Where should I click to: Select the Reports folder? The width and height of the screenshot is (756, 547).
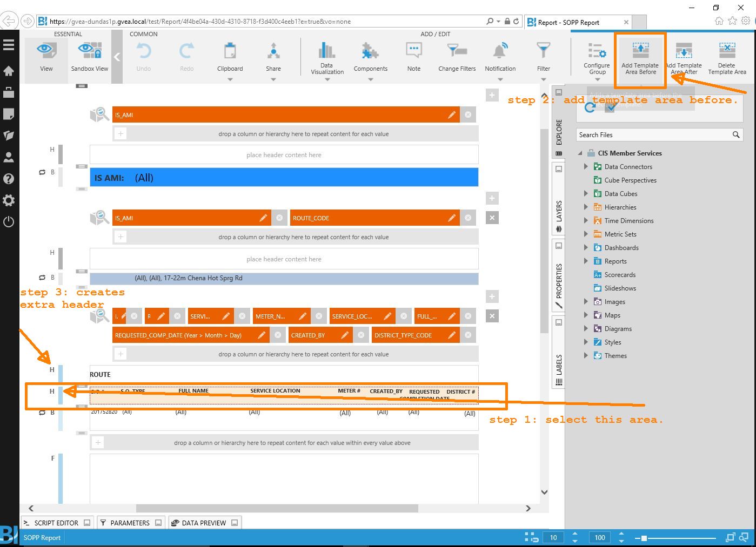pos(615,261)
